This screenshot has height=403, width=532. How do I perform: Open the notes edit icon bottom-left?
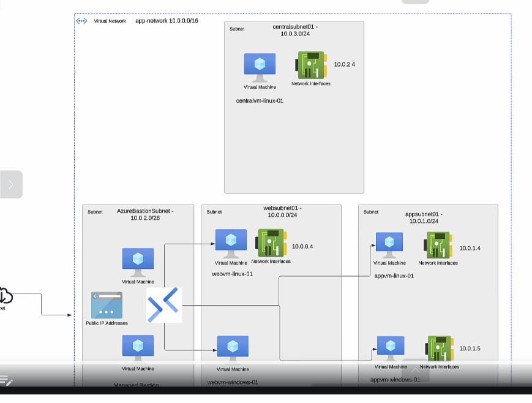coord(7,381)
